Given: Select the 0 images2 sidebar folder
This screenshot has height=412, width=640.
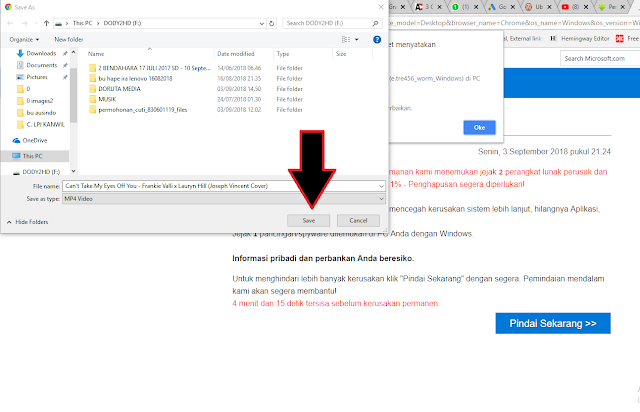Looking at the screenshot, I should click(35, 101).
